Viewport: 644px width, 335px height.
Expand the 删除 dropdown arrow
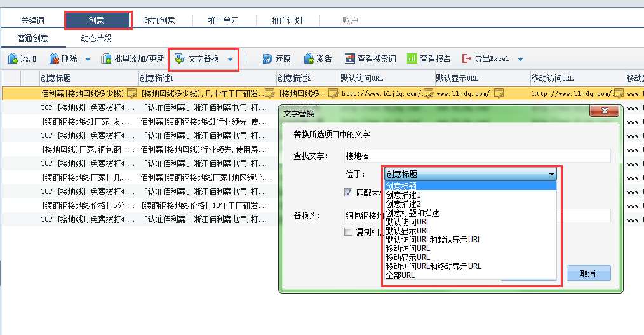88,60
